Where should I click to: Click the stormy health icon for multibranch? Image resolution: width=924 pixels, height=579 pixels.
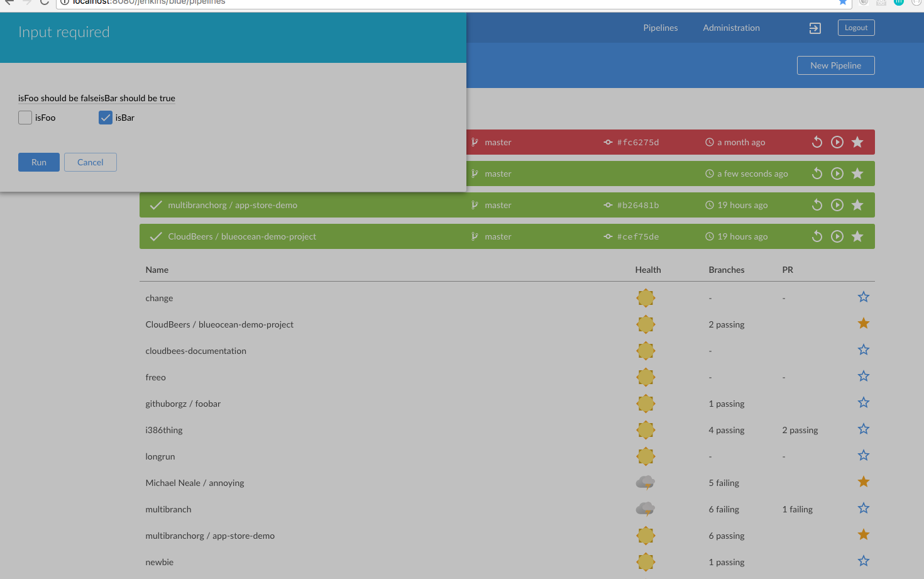click(646, 509)
